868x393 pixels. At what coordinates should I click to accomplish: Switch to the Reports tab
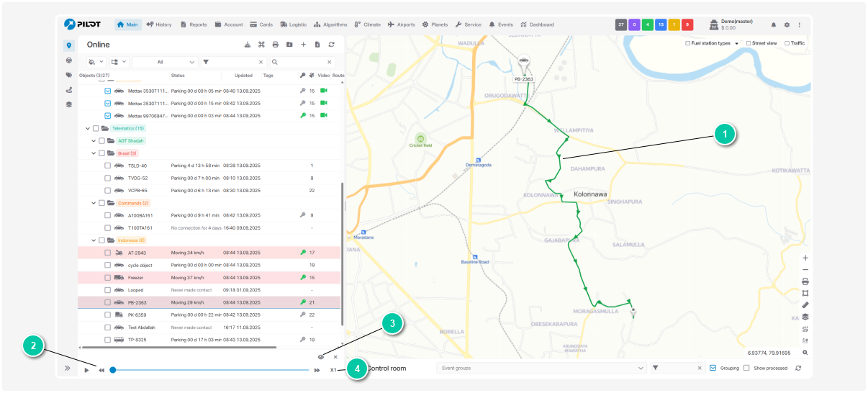click(194, 24)
